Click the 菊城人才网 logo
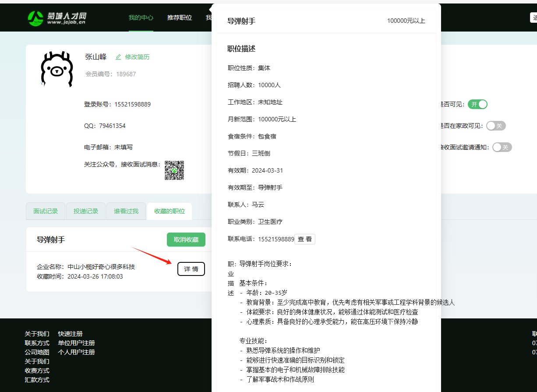The width and height of the screenshot is (537, 392). point(57,18)
